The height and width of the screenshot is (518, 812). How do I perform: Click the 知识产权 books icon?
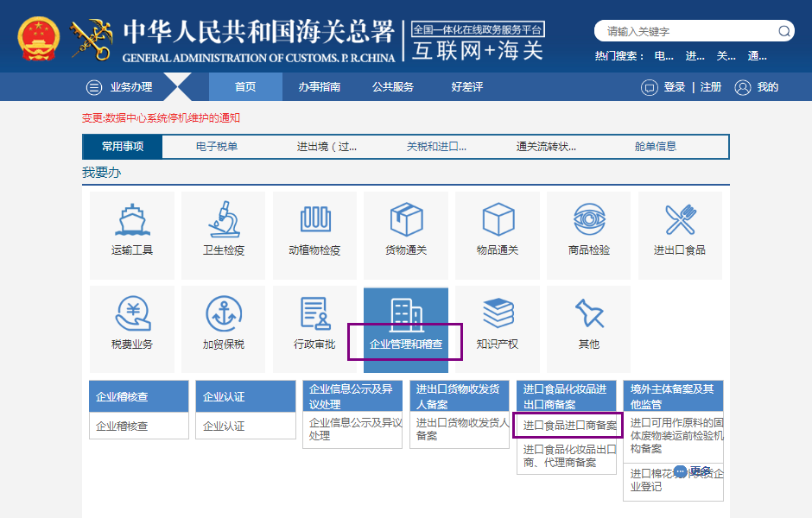(x=498, y=315)
